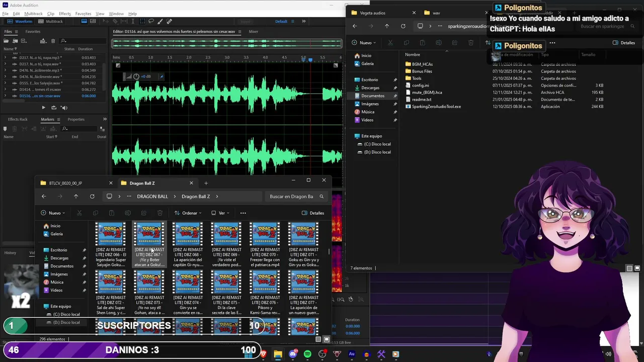Sort by the Nombre column header

(x=413, y=55)
